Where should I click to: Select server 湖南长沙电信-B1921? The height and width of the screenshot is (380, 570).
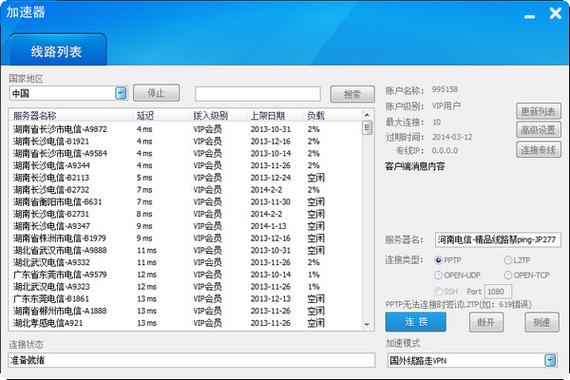185,141
